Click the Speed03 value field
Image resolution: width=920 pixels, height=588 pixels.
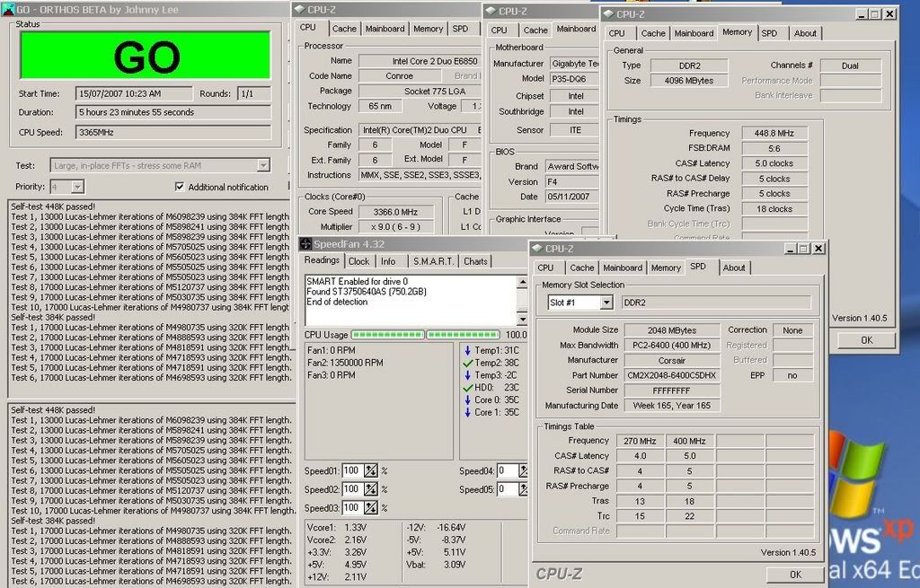click(352, 508)
